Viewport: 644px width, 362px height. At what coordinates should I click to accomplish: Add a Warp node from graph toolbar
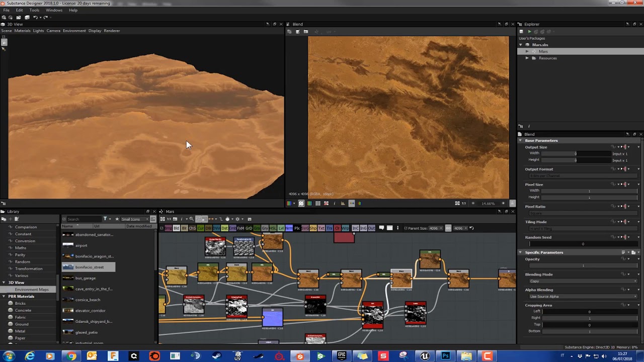345,228
